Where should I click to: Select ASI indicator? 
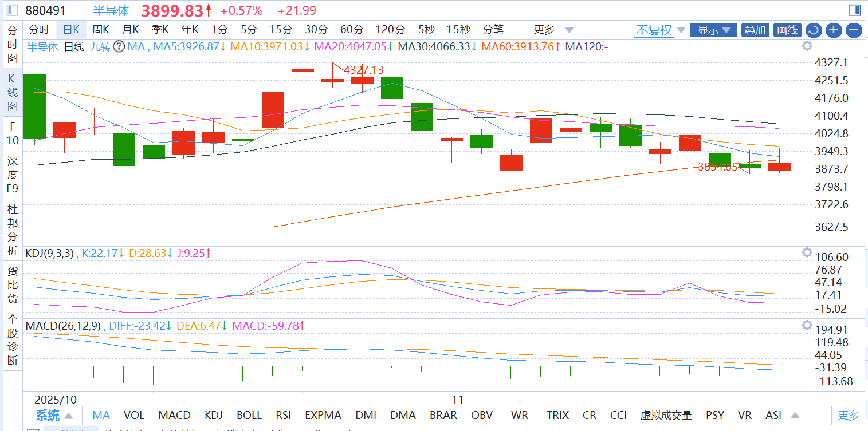[773, 416]
